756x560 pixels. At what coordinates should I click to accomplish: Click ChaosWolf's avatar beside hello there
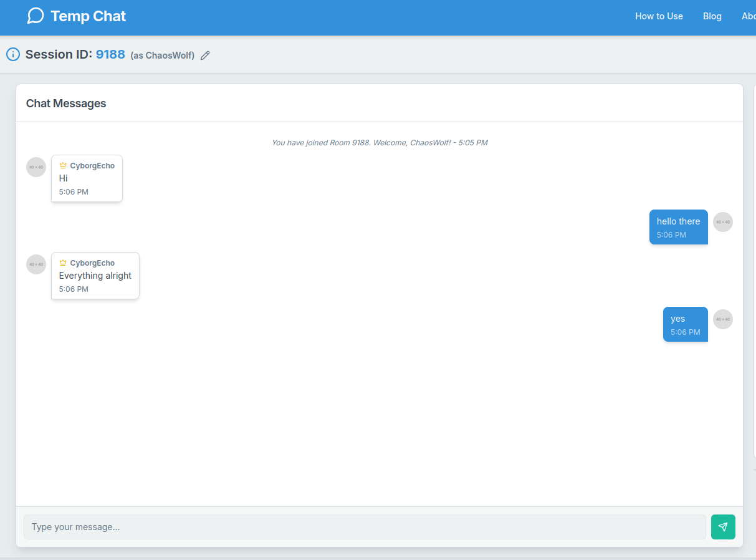pos(722,221)
